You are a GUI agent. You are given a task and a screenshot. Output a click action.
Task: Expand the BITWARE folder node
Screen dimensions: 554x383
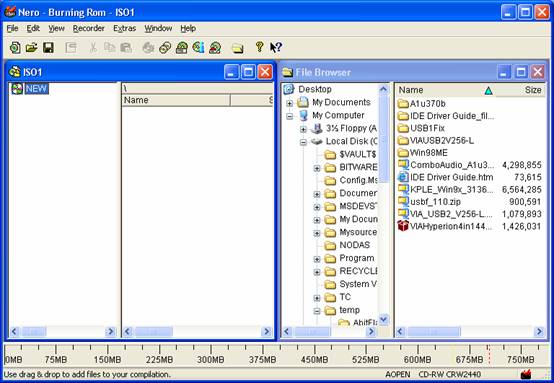(x=317, y=168)
